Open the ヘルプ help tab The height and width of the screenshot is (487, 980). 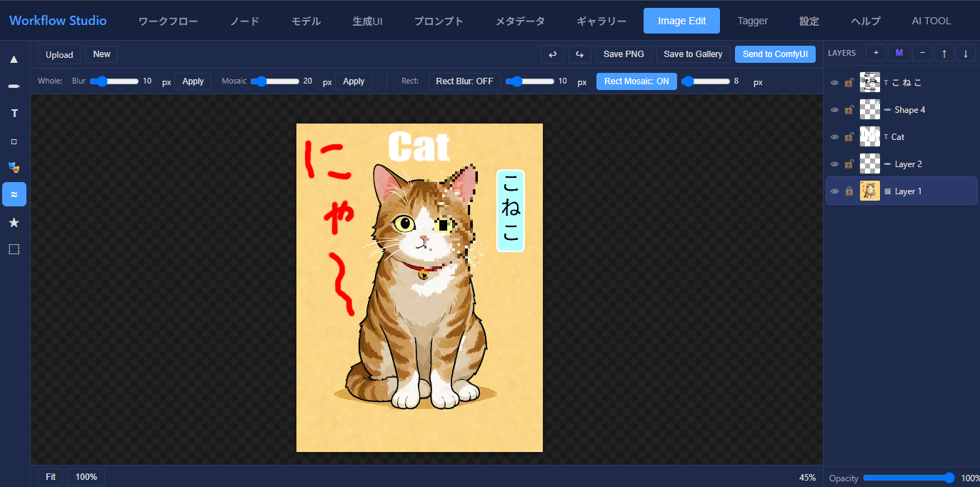[x=866, y=21]
